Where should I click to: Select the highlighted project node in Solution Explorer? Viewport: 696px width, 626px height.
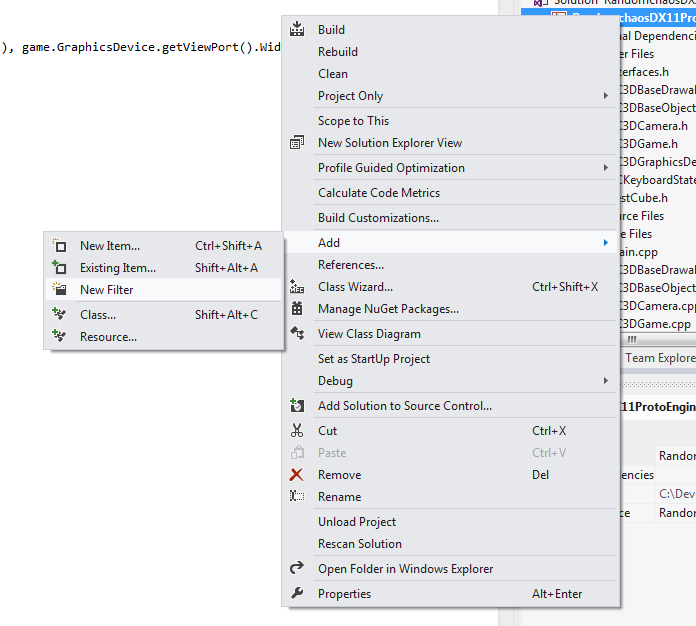[x=608, y=17]
